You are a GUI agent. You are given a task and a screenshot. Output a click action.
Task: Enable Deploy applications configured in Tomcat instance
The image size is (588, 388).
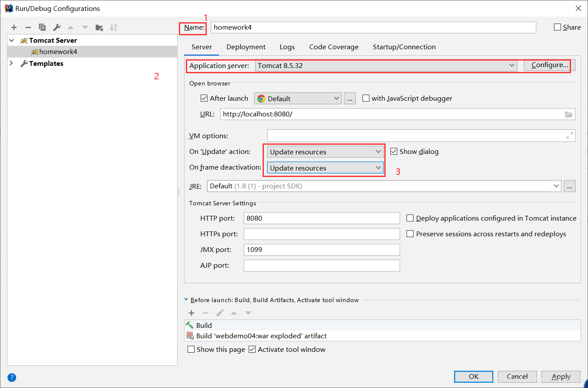pyautogui.click(x=410, y=218)
